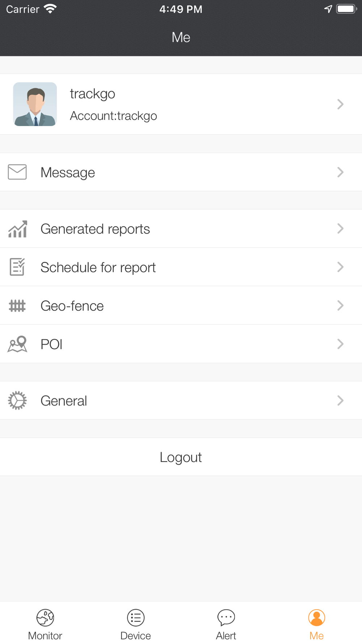Select the Generated reports item
This screenshot has width=362, height=644.
click(181, 229)
